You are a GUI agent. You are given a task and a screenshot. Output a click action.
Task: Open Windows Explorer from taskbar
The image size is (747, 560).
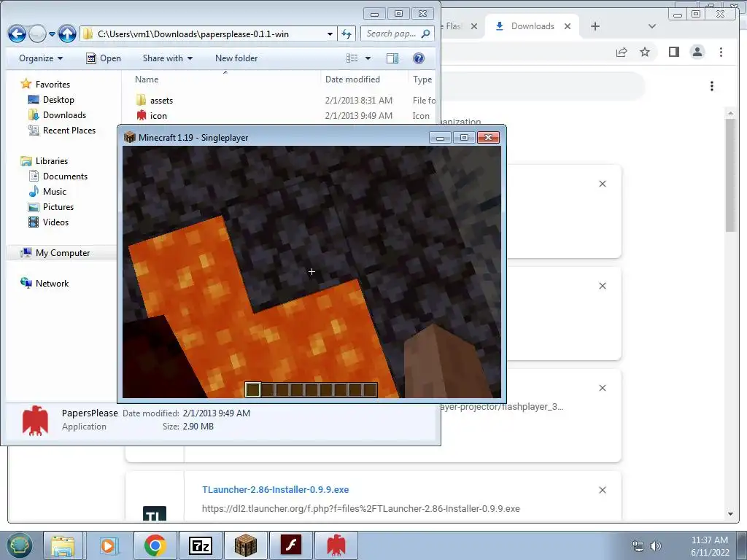63,545
